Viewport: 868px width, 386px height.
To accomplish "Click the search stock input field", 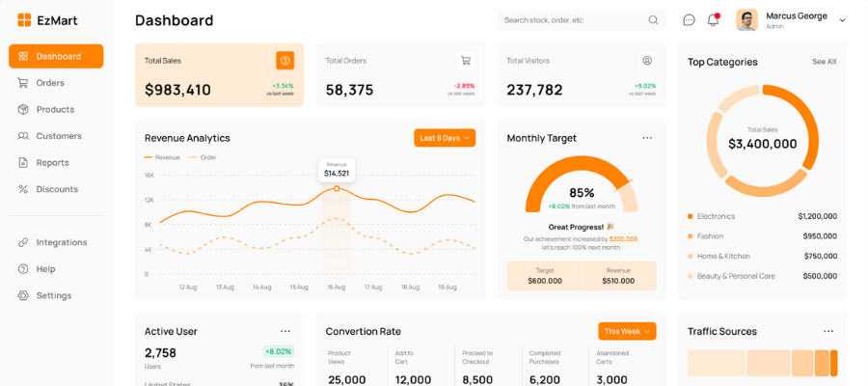I will [582, 20].
